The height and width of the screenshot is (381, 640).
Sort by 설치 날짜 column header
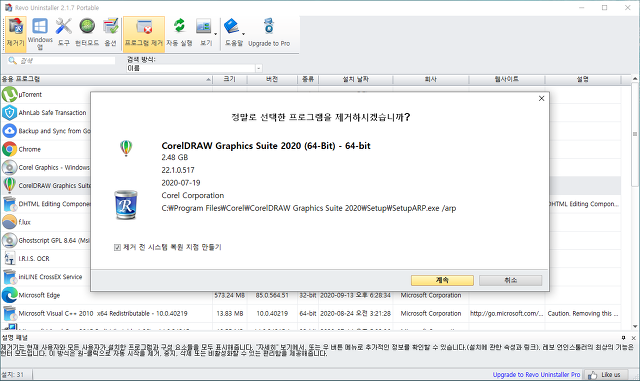click(356, 79)
